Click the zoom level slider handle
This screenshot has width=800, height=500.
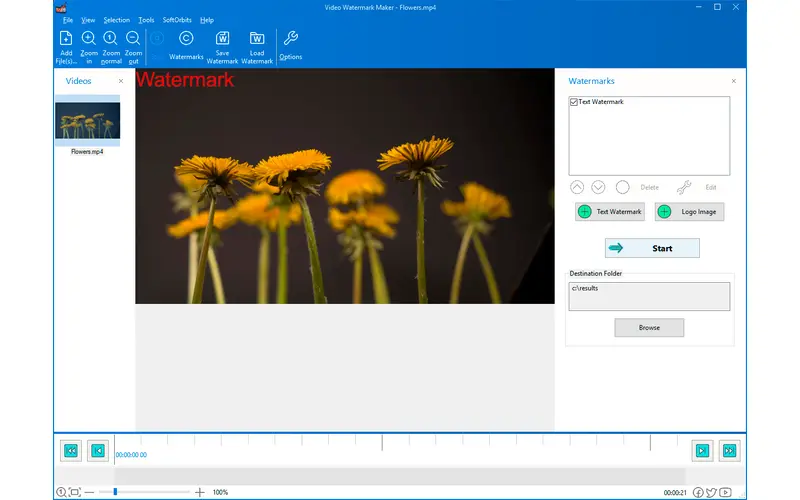[115, 492]
